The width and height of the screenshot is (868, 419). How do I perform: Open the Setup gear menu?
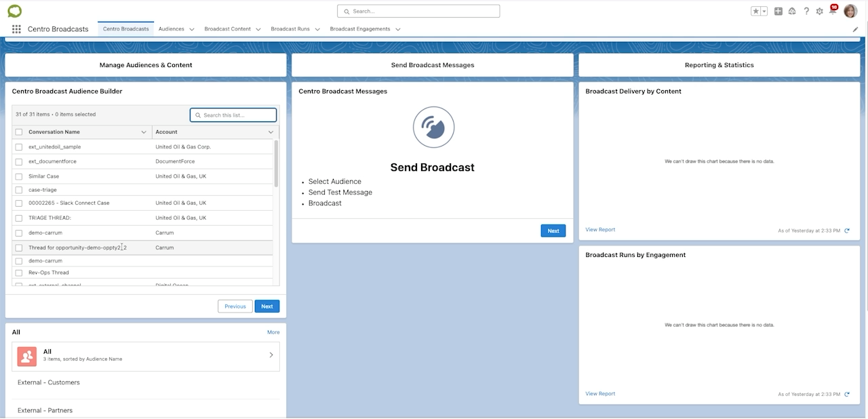[820, 11]
